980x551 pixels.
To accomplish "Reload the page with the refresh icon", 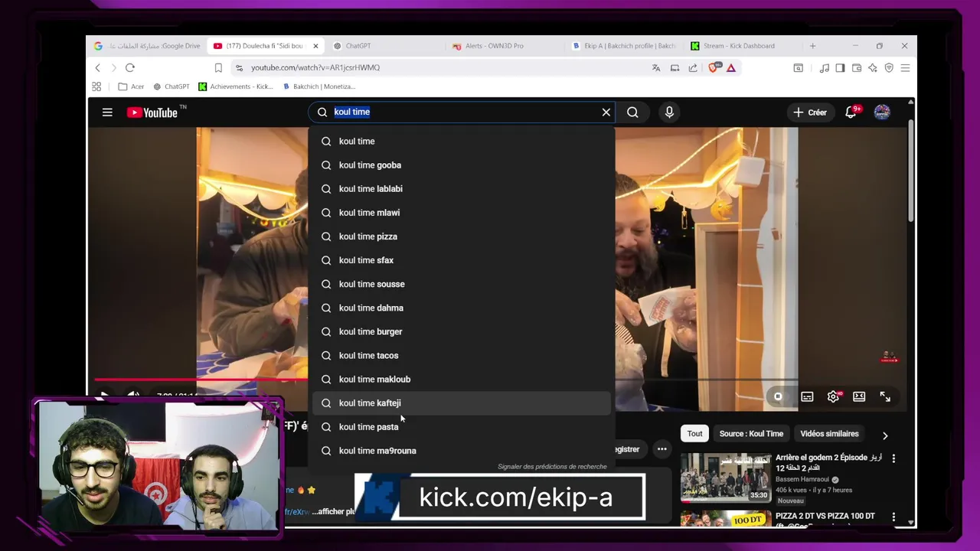I will pyautogui.click(x=130, y=68).
